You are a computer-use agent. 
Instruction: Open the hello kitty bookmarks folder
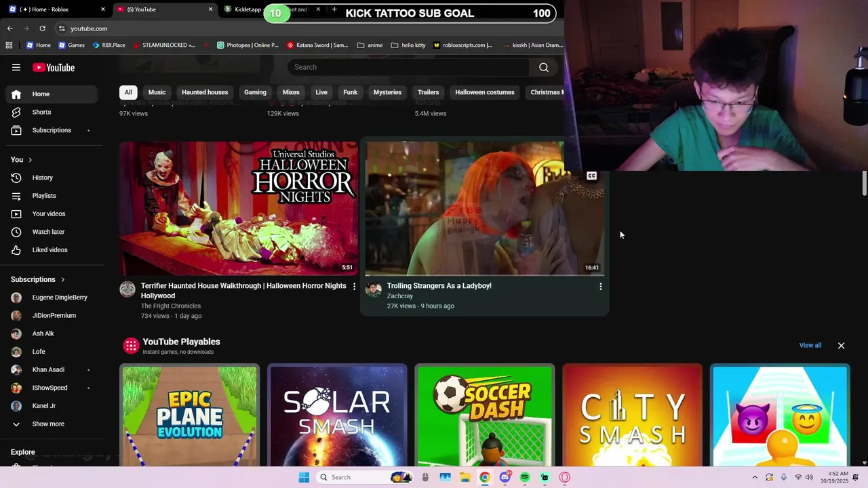click(x=408, y=45)
